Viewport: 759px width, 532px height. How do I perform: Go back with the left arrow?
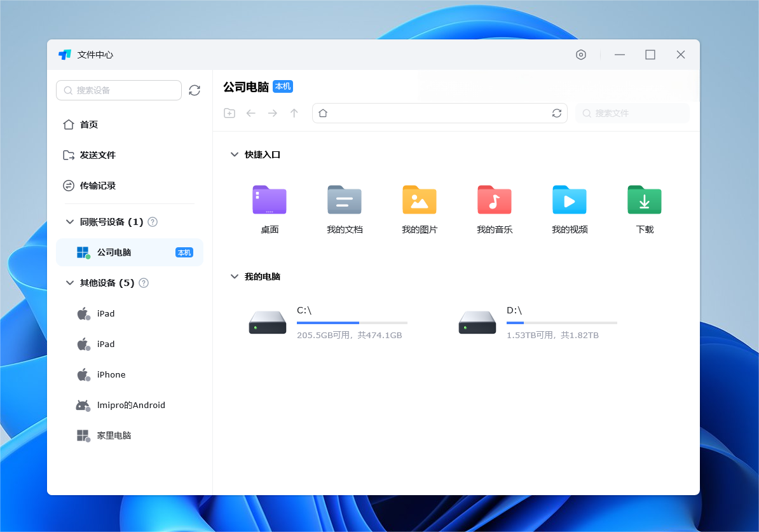pyautogui.click(x=250, y=113)
